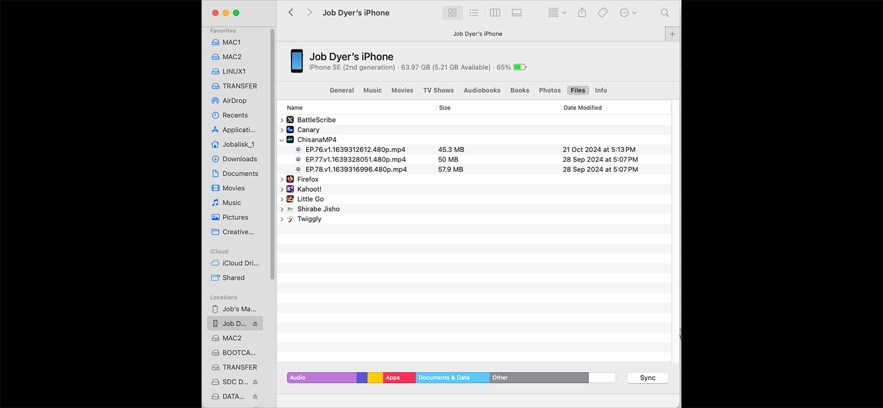The width and height of the screenshot is (883, 408).
Task: Select the Files tab
Action: (578, 90)
